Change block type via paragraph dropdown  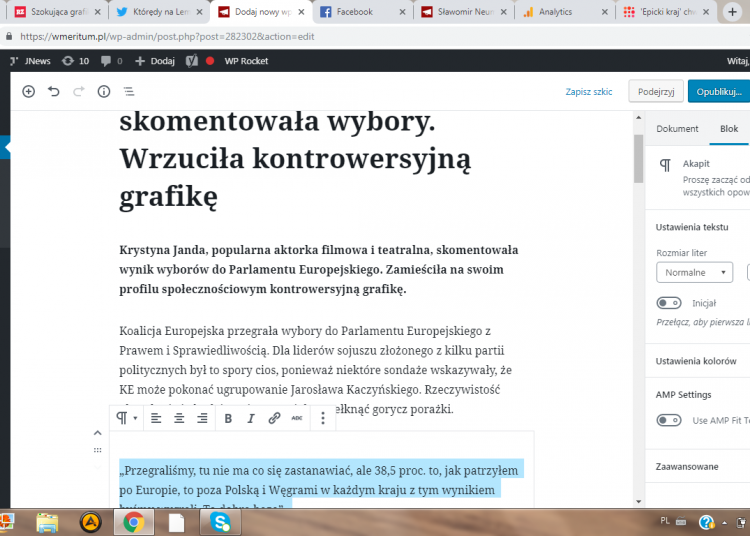(126, 418)
